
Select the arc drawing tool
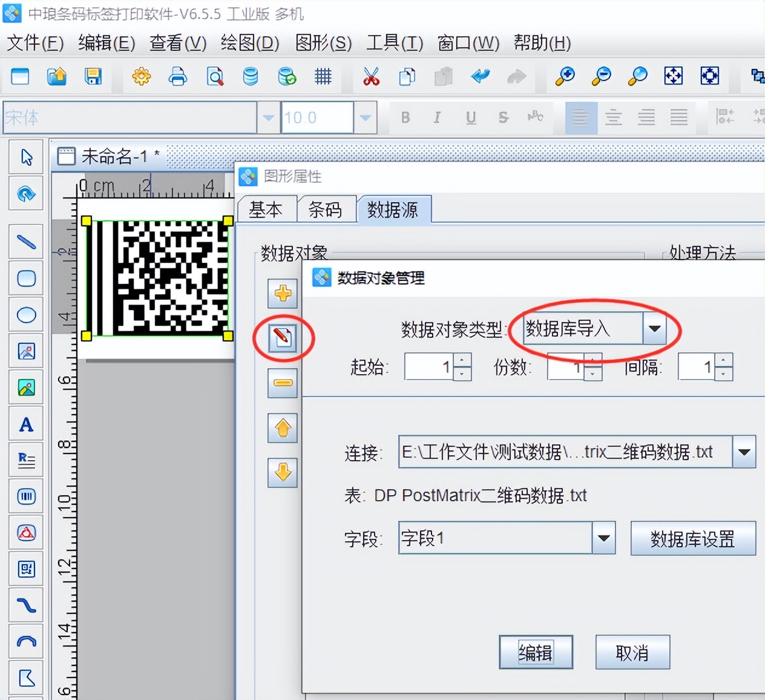(26, 642)
